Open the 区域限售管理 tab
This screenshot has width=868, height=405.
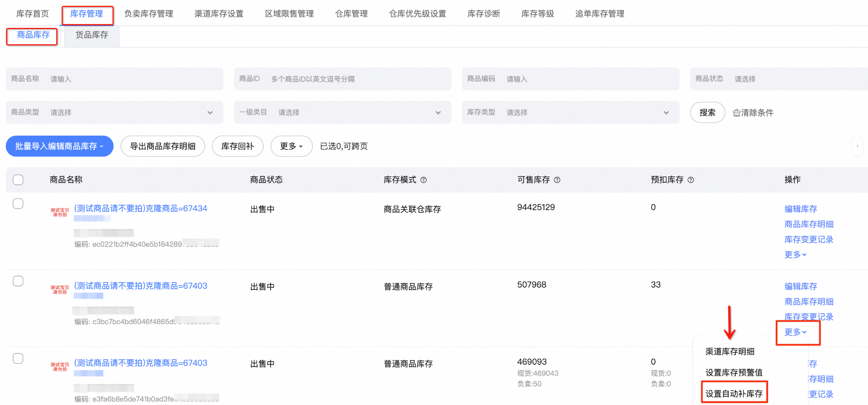(x=290, y=14)
